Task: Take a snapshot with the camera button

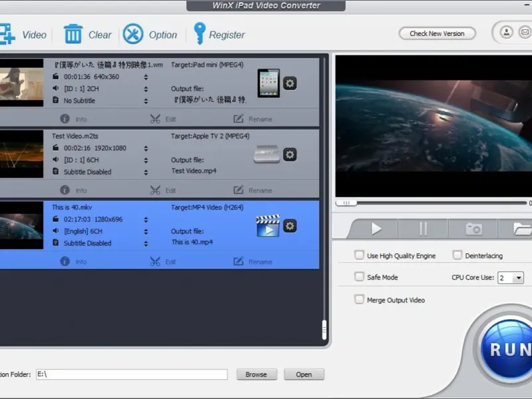Action: 473,229
